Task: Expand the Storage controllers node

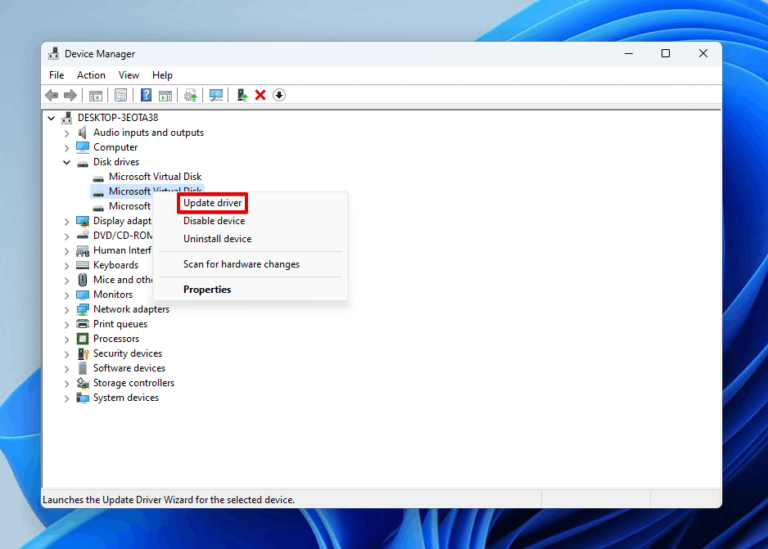Action: (x=67, y=383)
